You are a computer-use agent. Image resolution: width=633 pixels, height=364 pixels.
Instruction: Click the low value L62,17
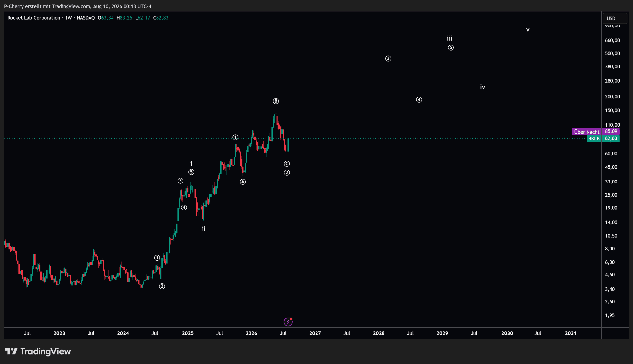pyautogui.click(x=142, y=18)
